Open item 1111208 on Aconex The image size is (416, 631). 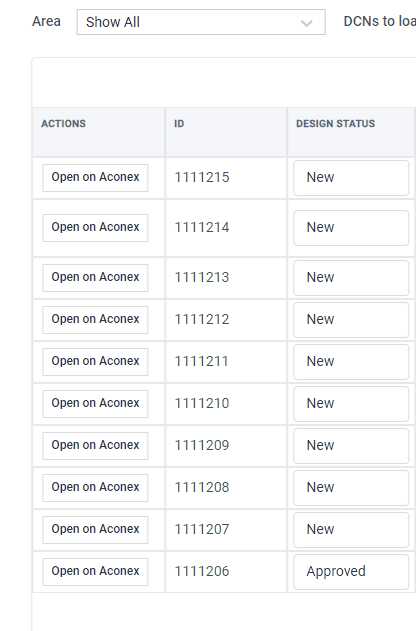pyautogui.click(x=95, y=487)
